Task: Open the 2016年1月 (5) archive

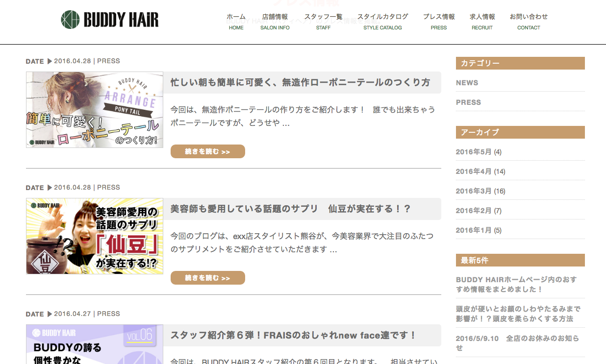Action: [x=479, y=230]
